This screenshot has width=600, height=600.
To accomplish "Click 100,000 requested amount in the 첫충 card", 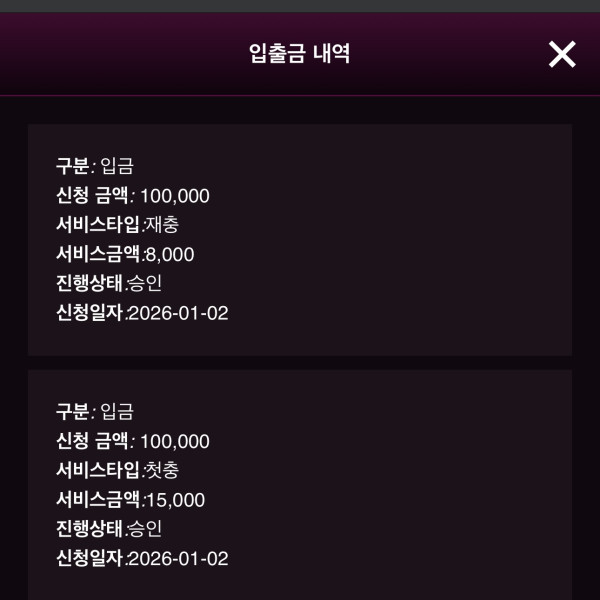I will click(x=175, y=441).
